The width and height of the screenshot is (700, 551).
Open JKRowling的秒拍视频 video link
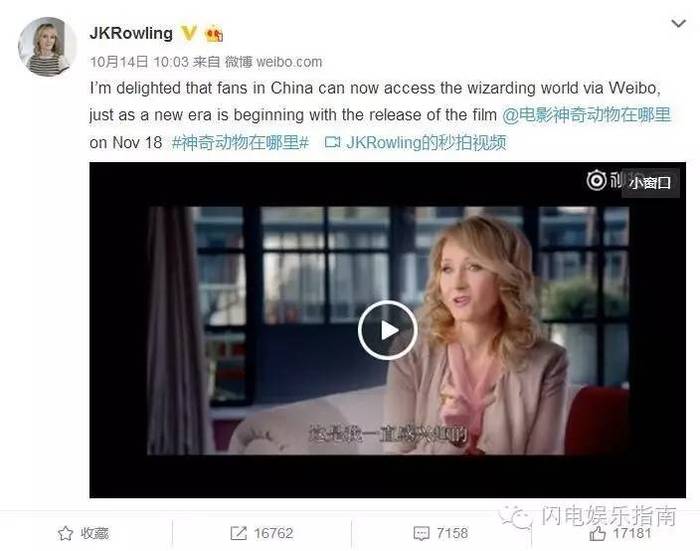point(426,143)
